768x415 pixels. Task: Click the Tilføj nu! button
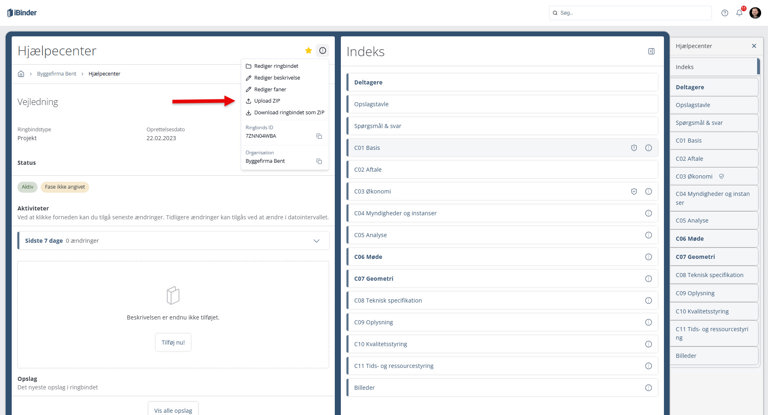pyautogui.click(x=173, y=342)
